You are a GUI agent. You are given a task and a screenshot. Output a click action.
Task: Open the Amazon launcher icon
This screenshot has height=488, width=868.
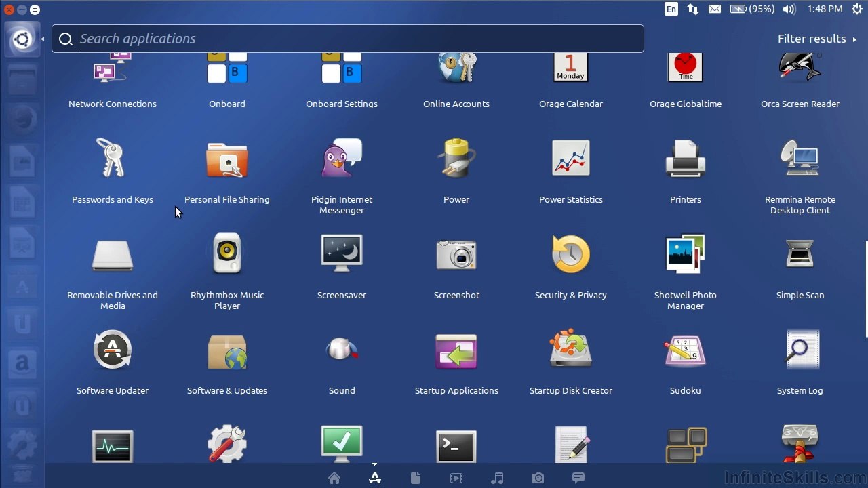tap(22, 363)
